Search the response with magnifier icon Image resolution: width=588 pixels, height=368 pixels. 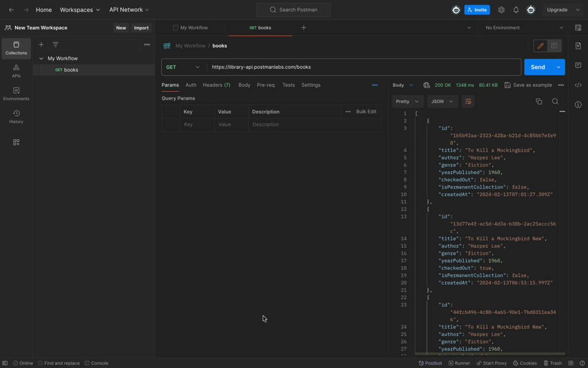click(555, 102)
